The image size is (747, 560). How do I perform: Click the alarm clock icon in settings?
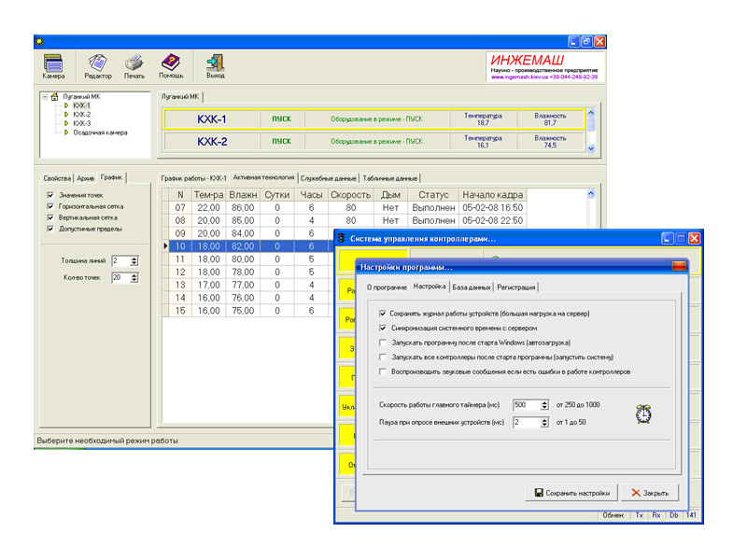pos(642,413)
